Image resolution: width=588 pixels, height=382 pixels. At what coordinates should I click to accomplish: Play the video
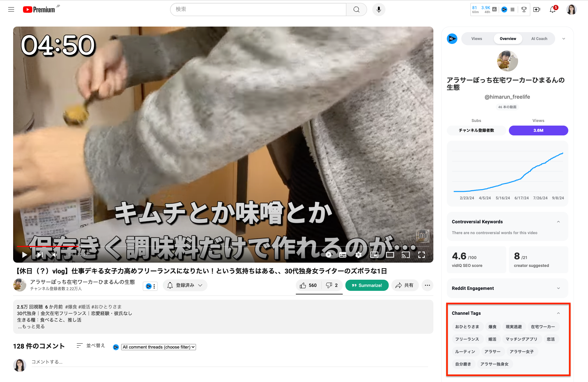(x=24, y=255)
